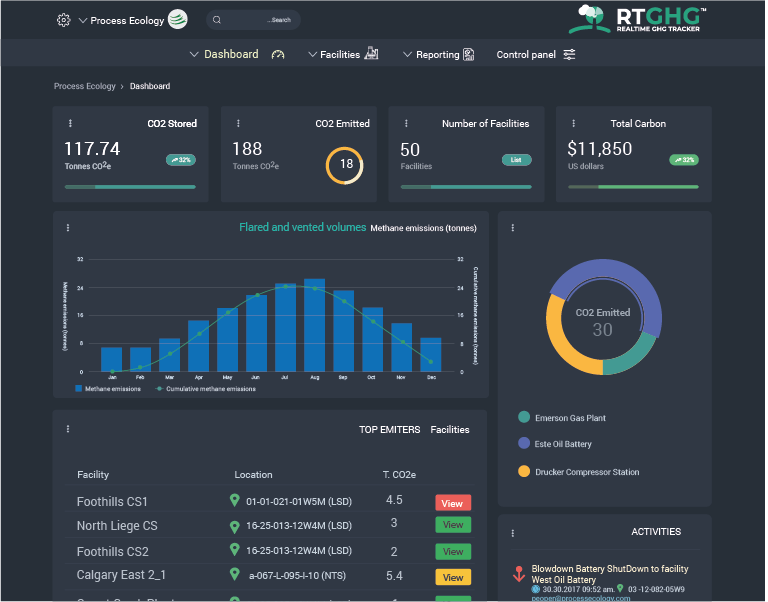Toggle Methane emissions legend series
The width and height of the screenshot is (768, 602).
[x=108, y=389]
